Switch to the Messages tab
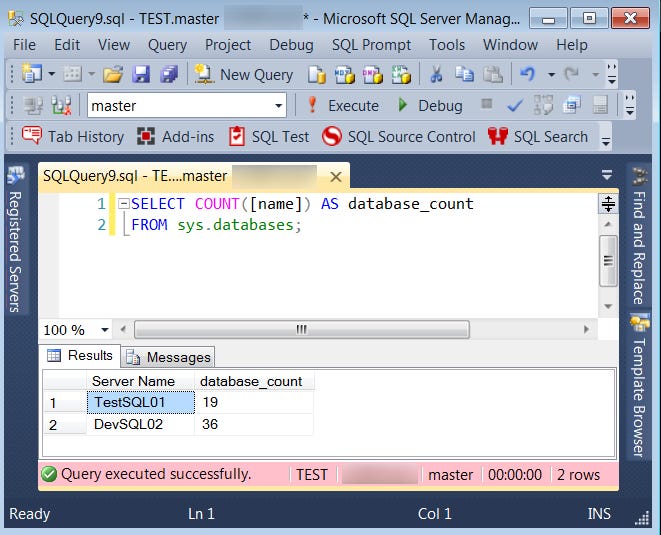The height and width of the screenshot is (535, 661). [x=169, y=358]
